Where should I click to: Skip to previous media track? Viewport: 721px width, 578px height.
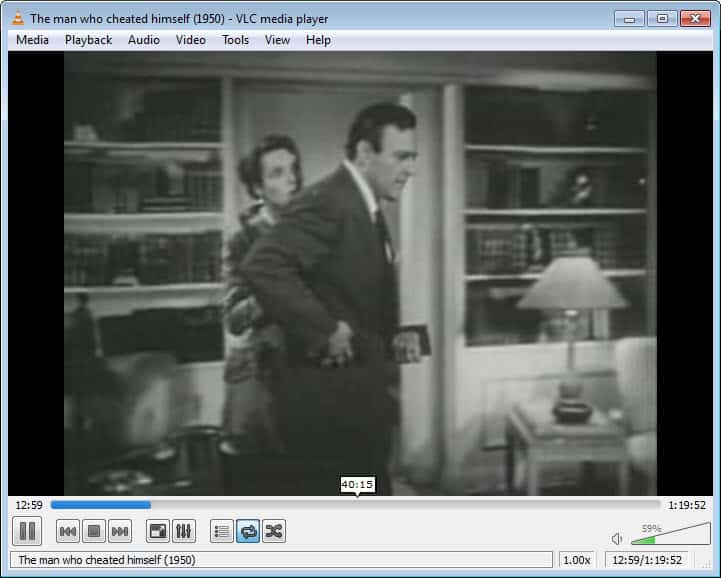68,531
